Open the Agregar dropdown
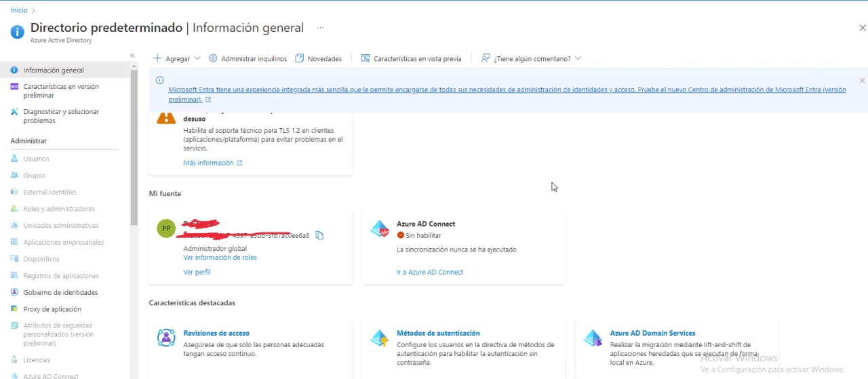The height and width of the screenshot is (379, 868). (x=177, y=59)
